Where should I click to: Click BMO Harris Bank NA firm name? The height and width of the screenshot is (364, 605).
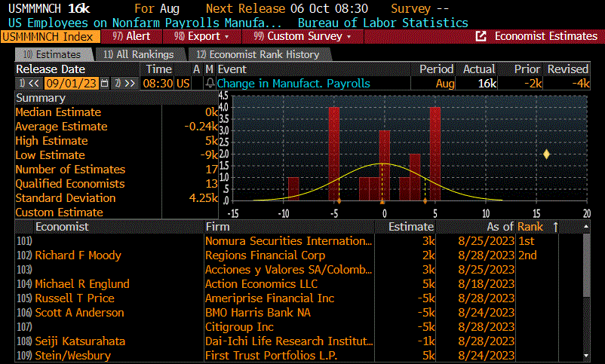pos(258,312)
